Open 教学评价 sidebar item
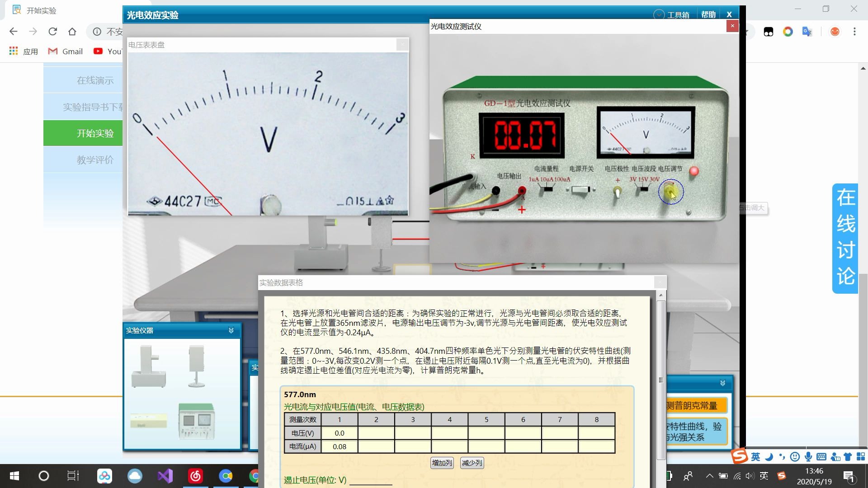This screenshot has height=488, width=868. 83,160
